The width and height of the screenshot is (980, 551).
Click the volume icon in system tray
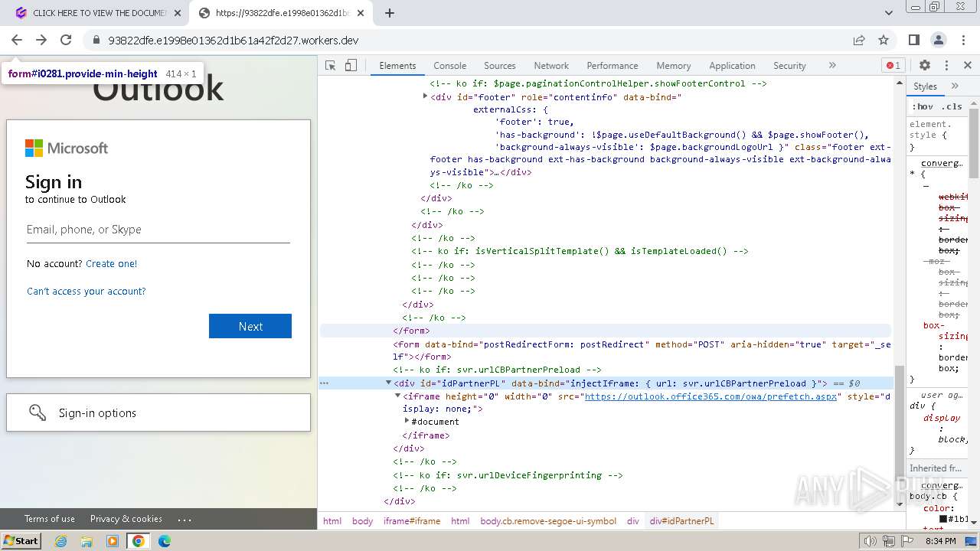[x=871, y=541]
